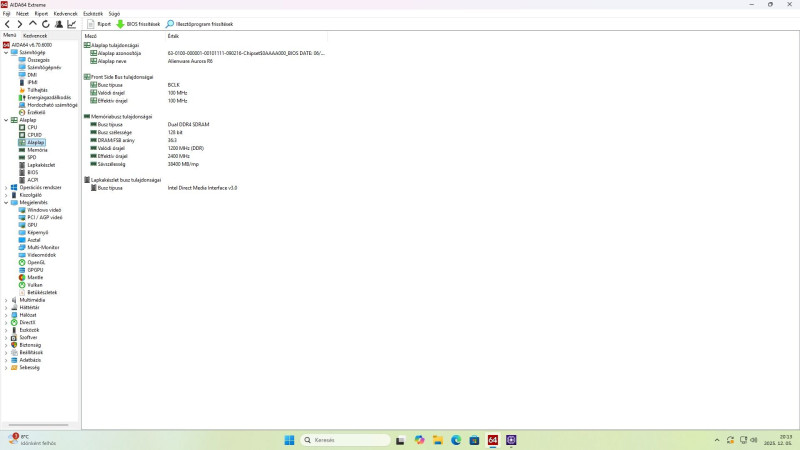
Task: Click the SPD module icon
Action: [22, 157]
